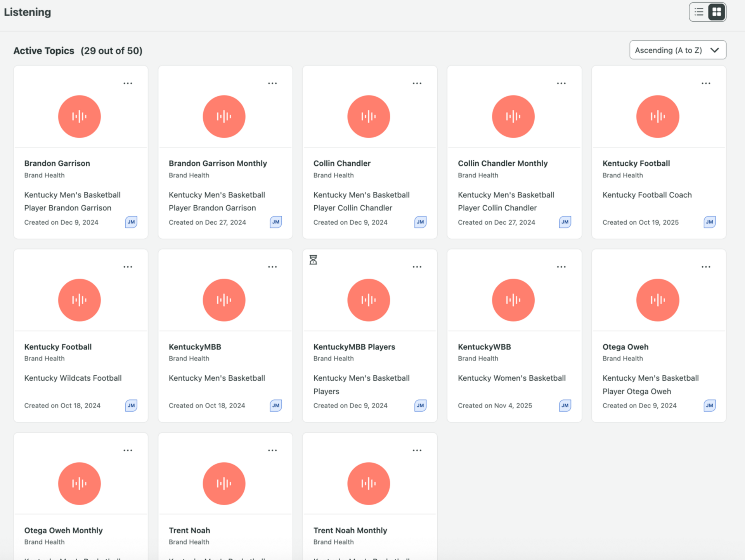Switch to list view layout
This screenshot has width=745, height=560.
699,12
